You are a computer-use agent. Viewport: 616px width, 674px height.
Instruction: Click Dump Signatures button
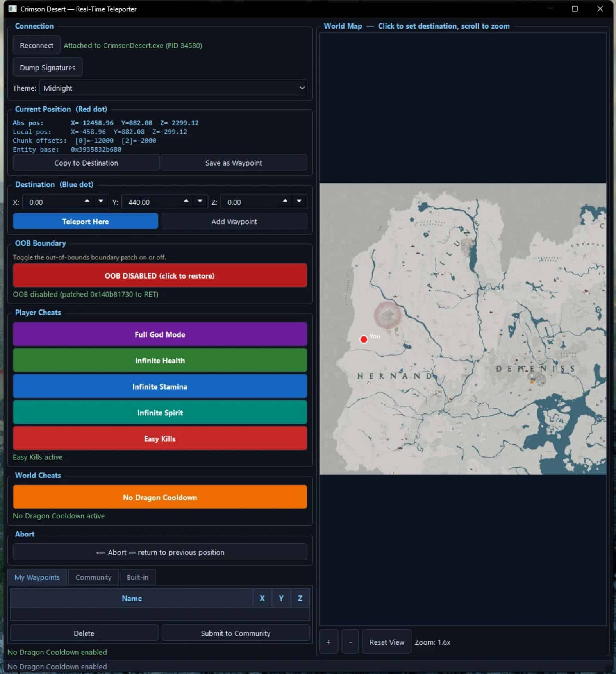tap(48, 68)
